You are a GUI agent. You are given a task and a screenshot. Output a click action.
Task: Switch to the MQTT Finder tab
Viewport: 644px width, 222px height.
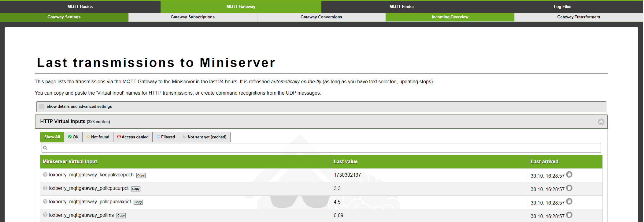pyautogui.click(x=402, y=6)
